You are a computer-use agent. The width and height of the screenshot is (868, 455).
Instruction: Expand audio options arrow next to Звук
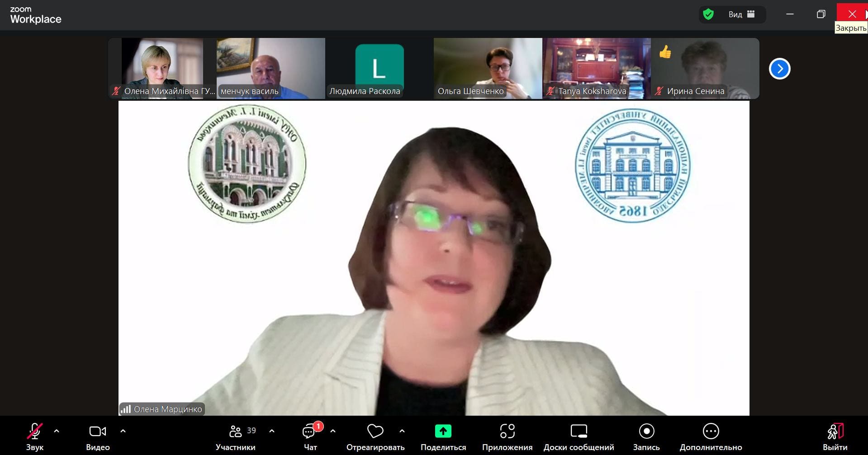coord(57,431)
